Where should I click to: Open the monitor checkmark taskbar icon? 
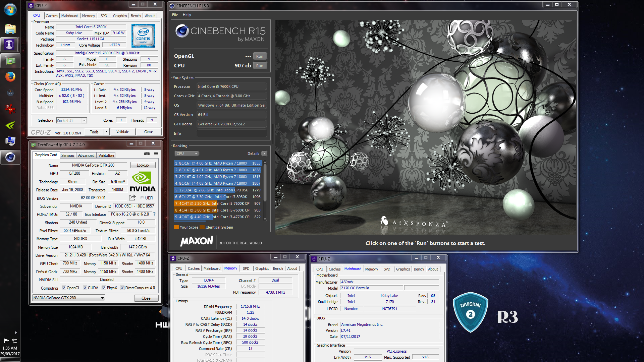pos(10,141)
